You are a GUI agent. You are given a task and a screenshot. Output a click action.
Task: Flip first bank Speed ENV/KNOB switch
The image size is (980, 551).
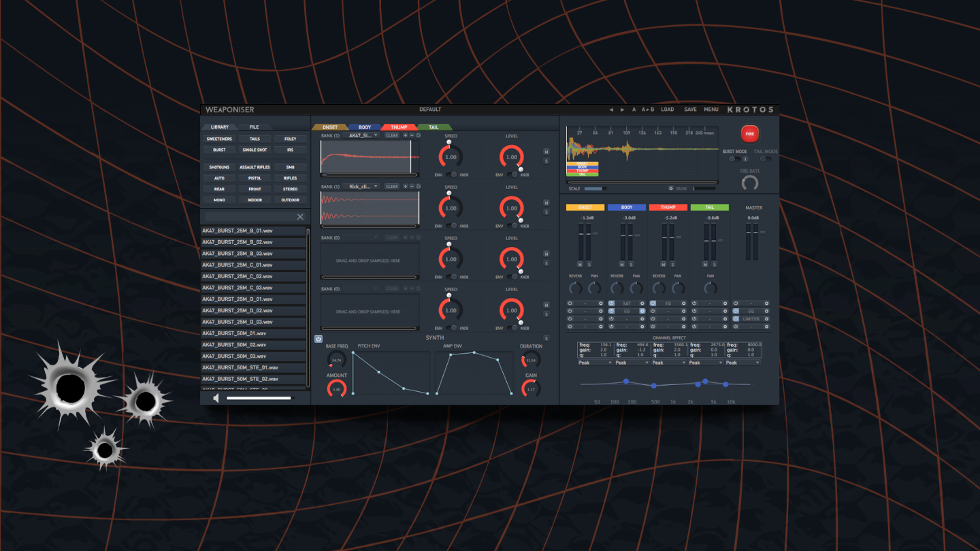coord(453,175)
